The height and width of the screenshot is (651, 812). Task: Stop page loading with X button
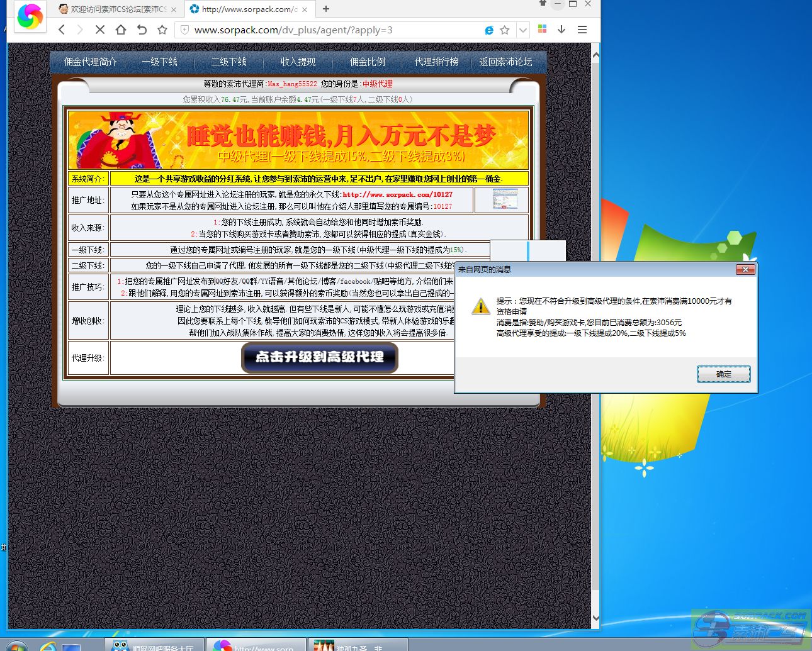click(100, 30)
